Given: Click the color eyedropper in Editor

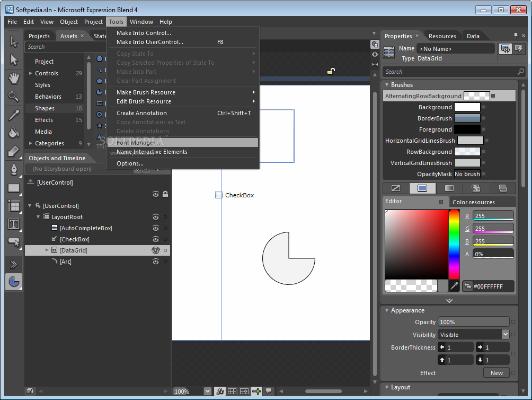Looking at the screenshot, I should pos(454,286).
